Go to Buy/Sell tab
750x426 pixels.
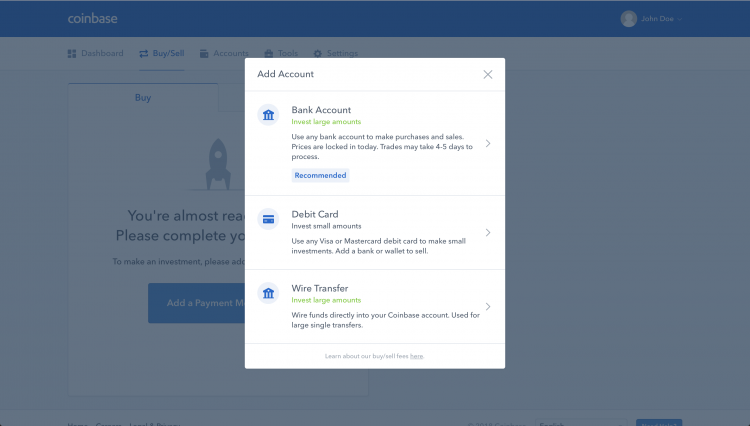[x=162, y=53]
